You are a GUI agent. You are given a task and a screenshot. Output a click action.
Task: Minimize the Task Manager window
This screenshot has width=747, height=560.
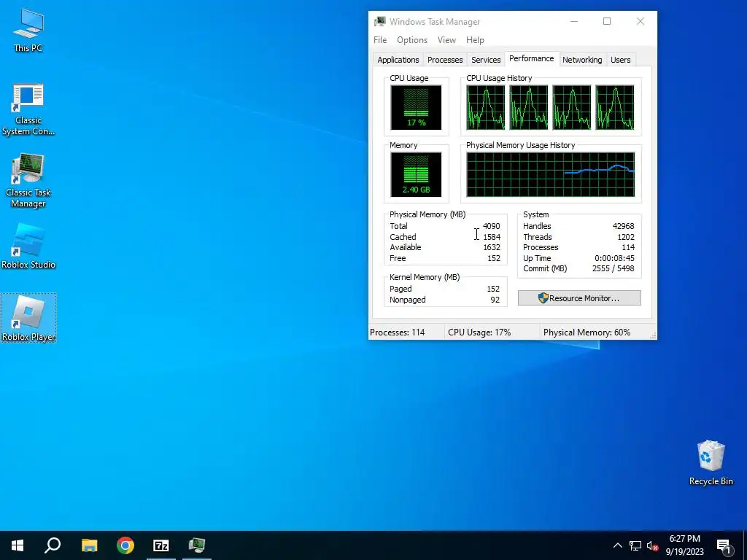tap(574, 21)
